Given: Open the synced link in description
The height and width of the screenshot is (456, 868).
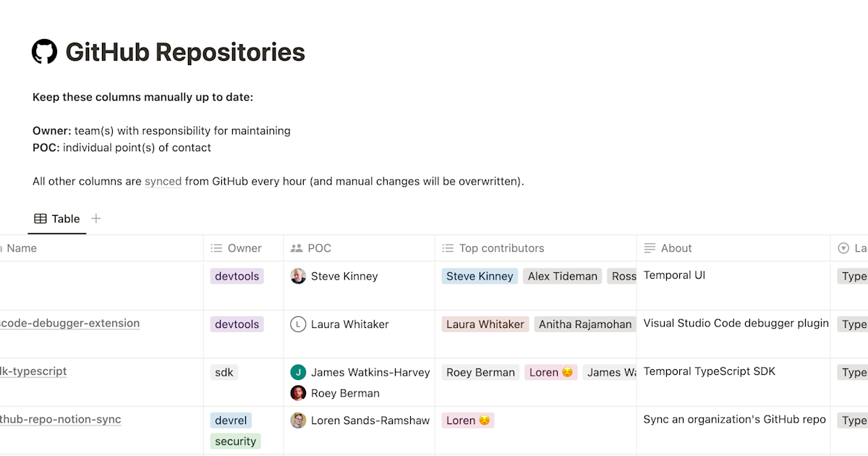Looking at the screenshot, I should [x=163, y=181].
